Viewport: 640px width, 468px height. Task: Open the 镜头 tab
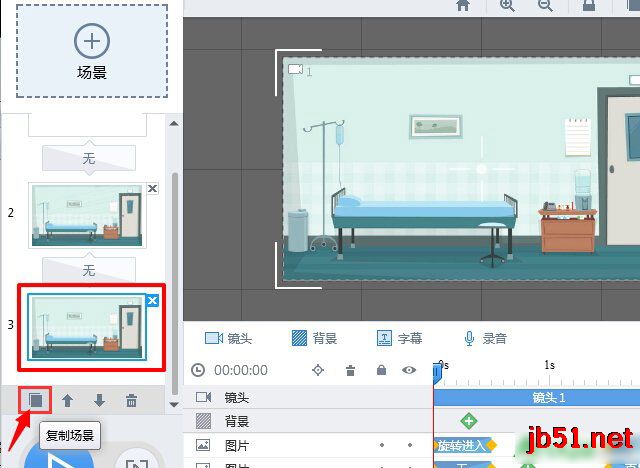point(228,338)
